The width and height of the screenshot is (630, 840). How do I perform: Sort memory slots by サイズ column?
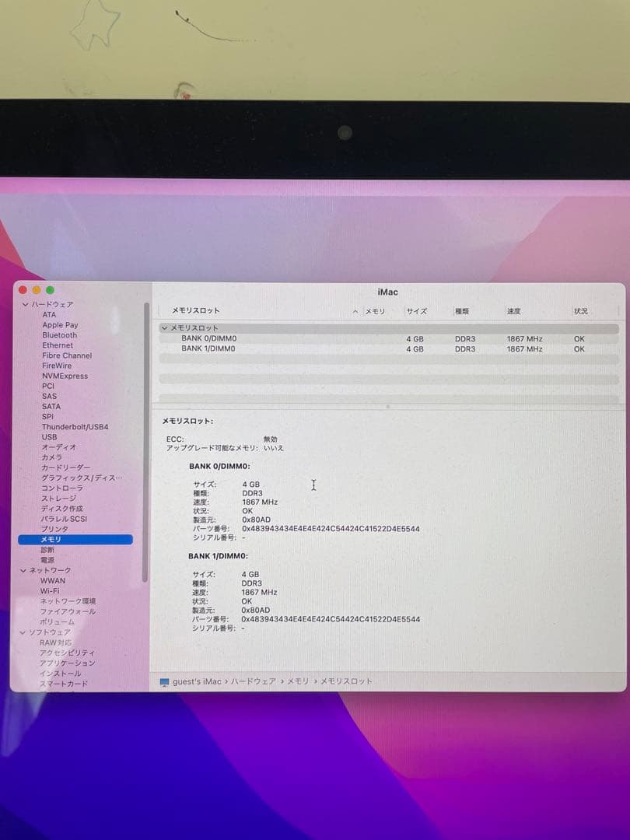click(x=417, y=310)
